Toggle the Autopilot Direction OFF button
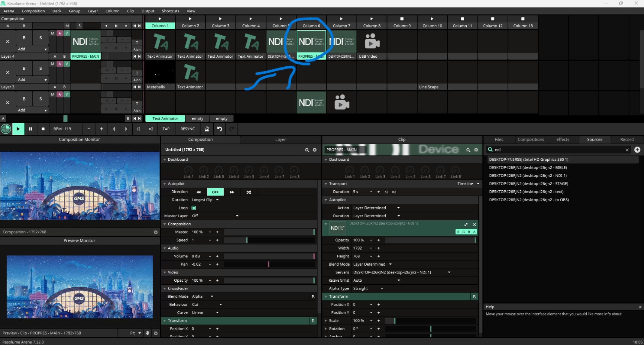This screenshot has width=644, height=345. point(215,192)
